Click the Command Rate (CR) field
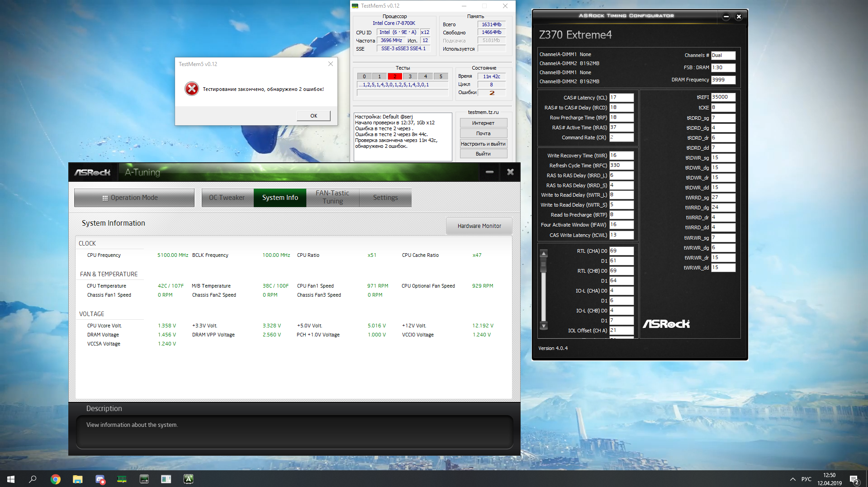This screenshot has height=487, width=868. (x=621, y=137)
